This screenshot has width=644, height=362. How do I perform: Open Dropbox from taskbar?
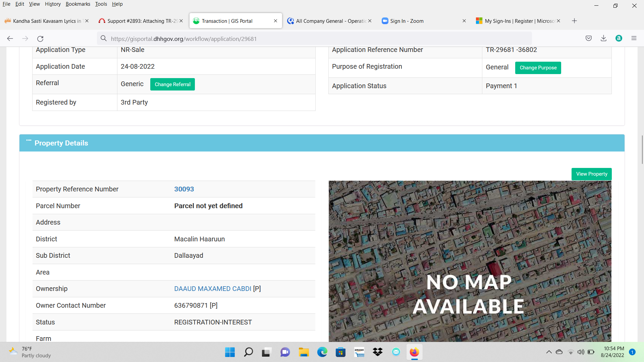[378, 352]
